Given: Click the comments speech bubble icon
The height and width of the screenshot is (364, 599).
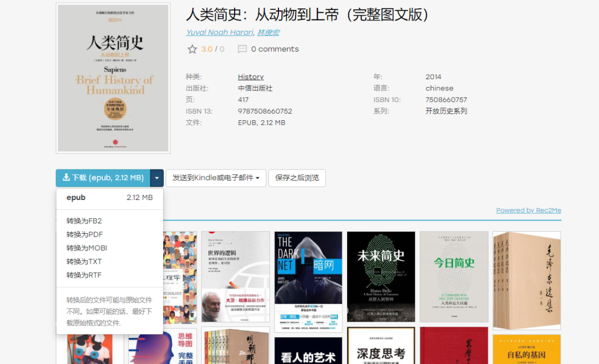Looking at the screenshot, I should pyautogui.click(x=242, y=49).
